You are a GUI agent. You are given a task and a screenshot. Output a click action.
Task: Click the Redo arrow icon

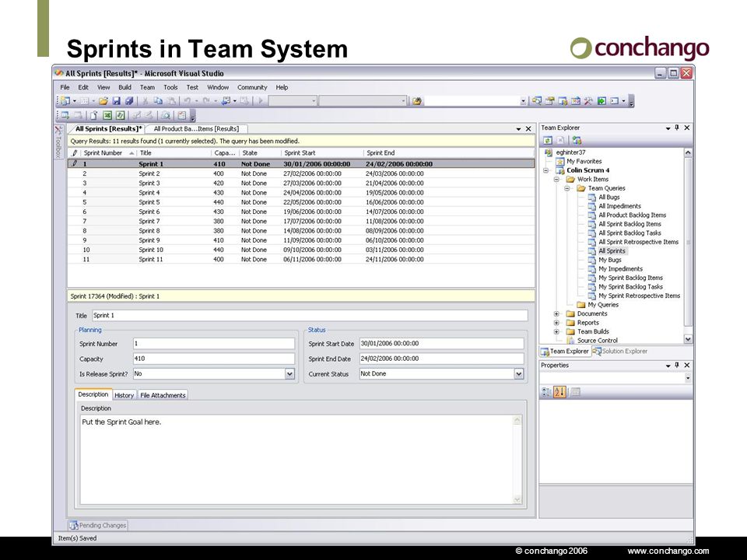coord(205,101)
